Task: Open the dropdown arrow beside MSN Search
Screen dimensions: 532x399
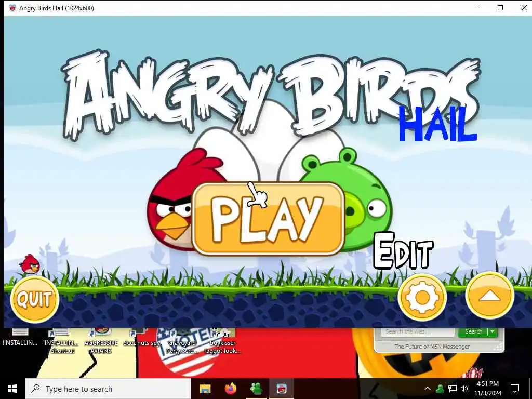Action: tap(493, 332)
